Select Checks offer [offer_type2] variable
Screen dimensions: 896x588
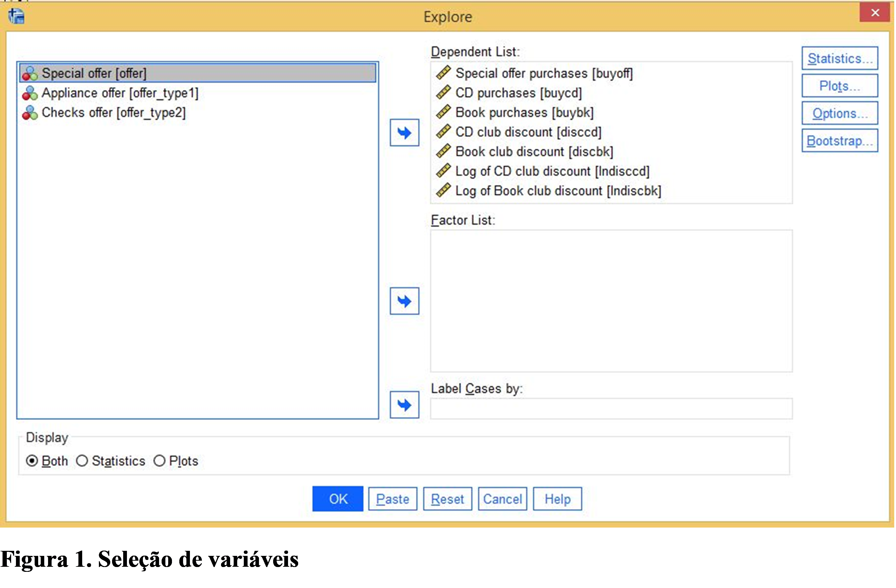113,113
